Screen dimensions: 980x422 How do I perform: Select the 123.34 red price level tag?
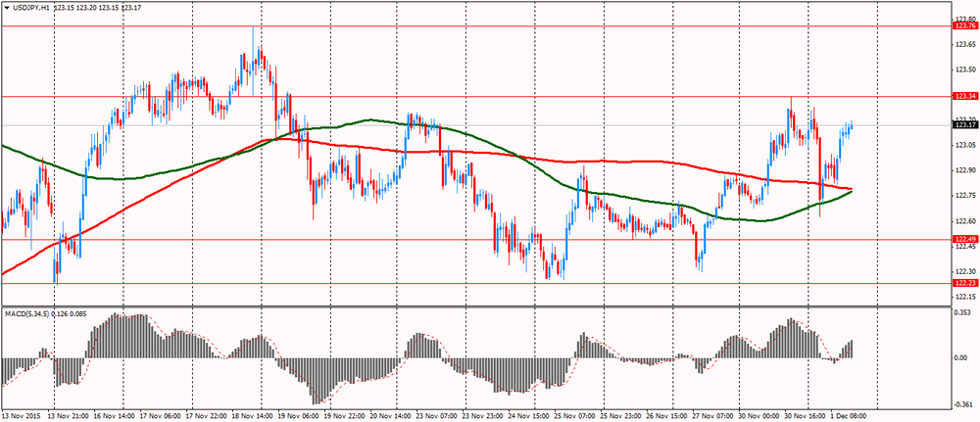(965, 96)
